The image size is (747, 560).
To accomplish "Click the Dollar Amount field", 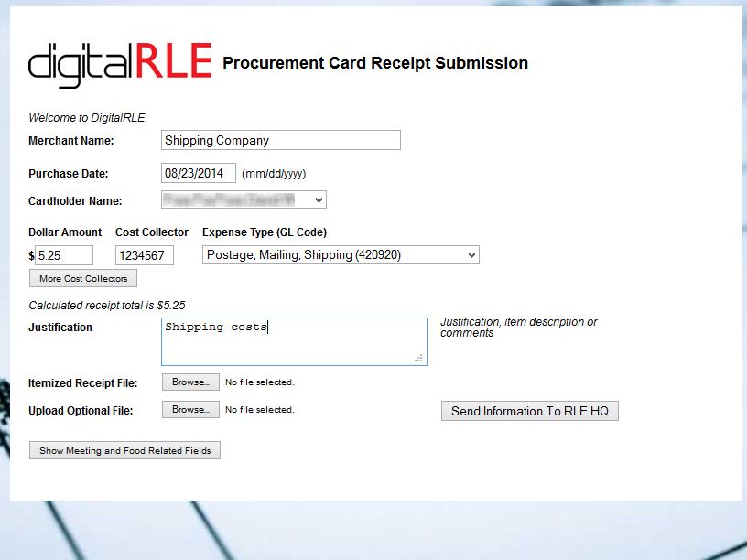I will [64, 255].
